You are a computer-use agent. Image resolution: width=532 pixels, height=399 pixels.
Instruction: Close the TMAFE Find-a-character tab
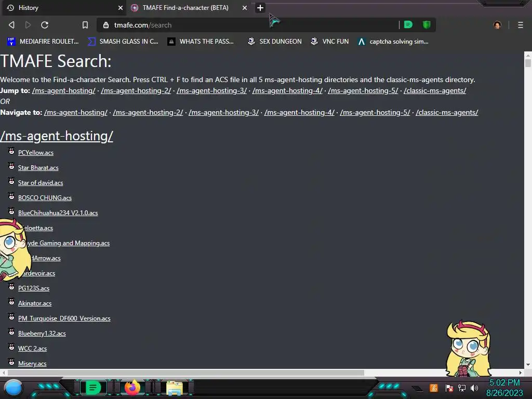click(x=245, y=8)
